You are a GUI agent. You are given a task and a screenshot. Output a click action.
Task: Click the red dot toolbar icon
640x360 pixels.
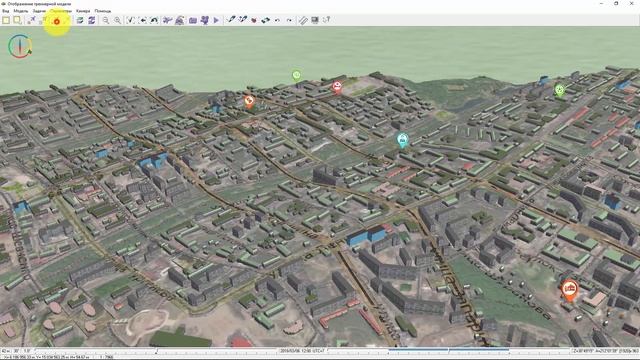[x=57, y=21]
